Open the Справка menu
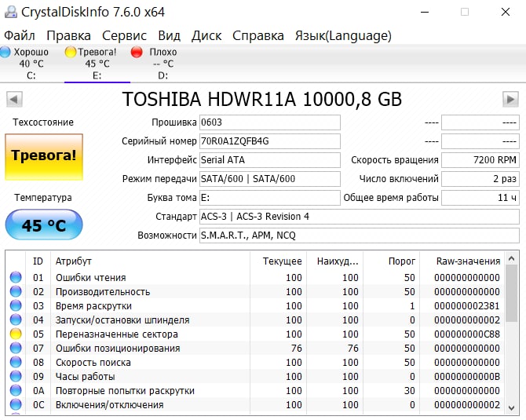This screenshot has height=420, width=526. pyautogui.click(x=258, y=35)
